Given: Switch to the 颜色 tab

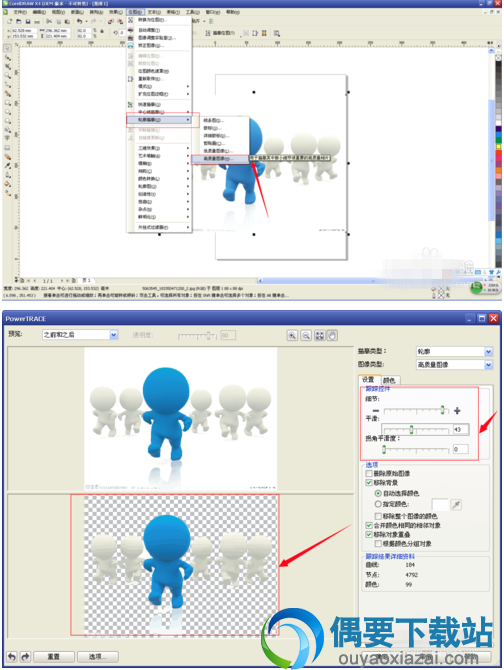Looking at the screenshot, I should [x=390, y=380].
